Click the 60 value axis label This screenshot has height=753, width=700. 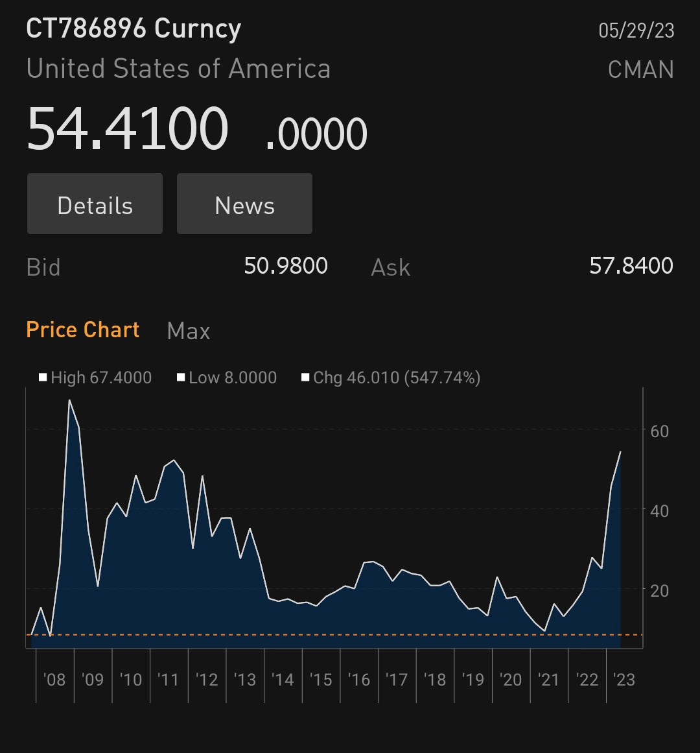click(x=660, y=431)
